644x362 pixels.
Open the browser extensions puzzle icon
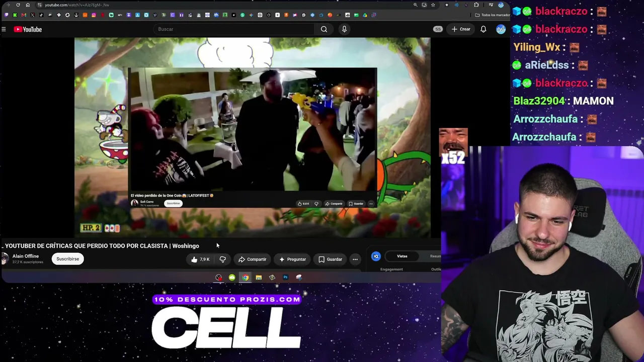(x=476, y=5)
